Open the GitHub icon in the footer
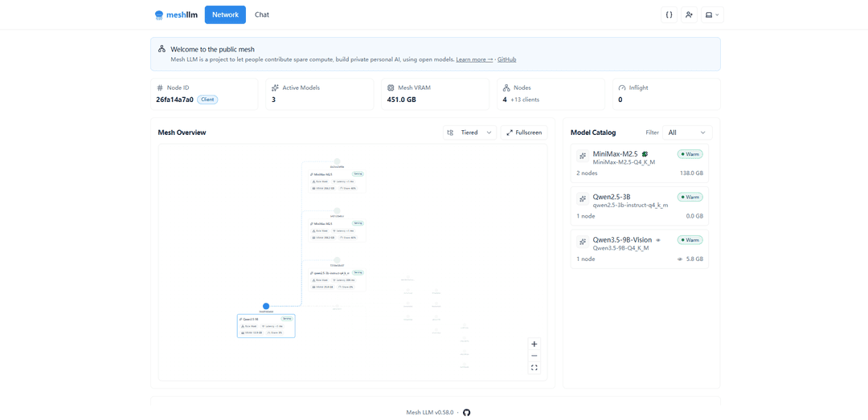The image size is (868, 420). (466, 412)
